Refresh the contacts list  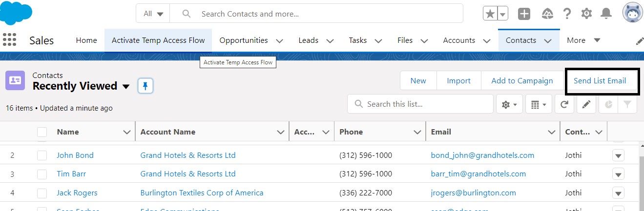564,104
